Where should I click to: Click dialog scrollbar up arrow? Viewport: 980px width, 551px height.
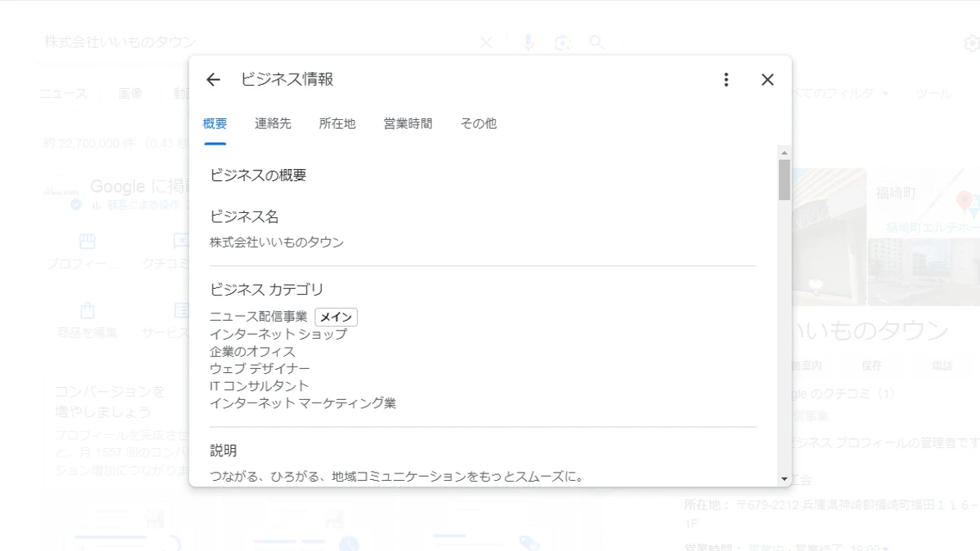(784, 153)
